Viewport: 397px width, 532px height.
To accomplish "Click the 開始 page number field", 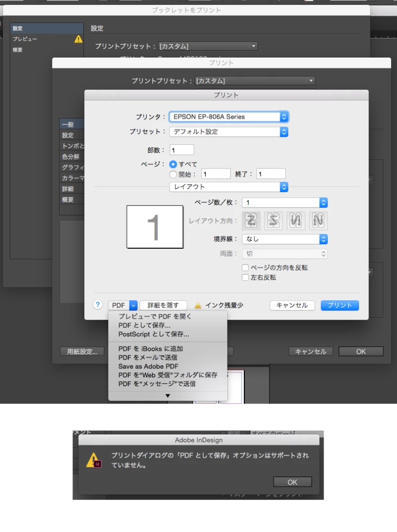I will point(216,174).
